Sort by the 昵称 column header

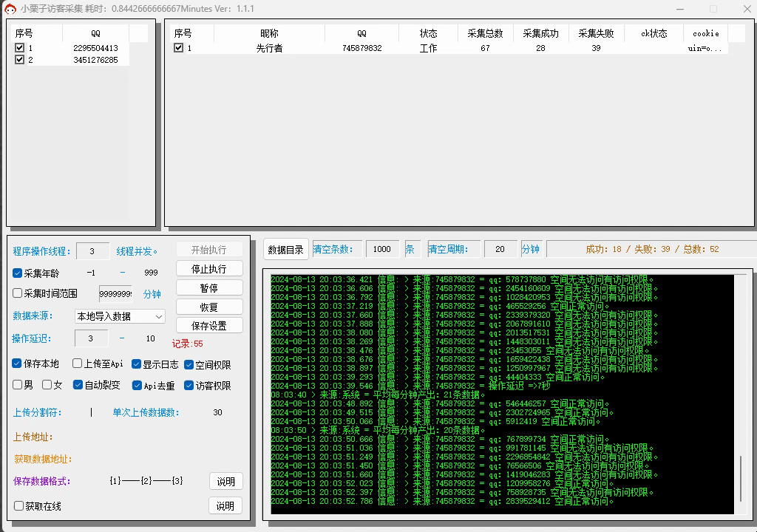pos(269,33)
